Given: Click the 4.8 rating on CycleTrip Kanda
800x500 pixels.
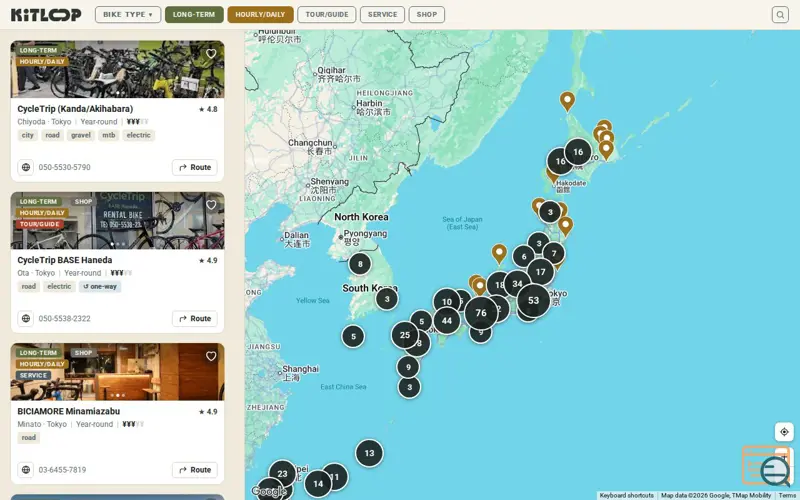Looking at the screenshot, I should (208, 109).
